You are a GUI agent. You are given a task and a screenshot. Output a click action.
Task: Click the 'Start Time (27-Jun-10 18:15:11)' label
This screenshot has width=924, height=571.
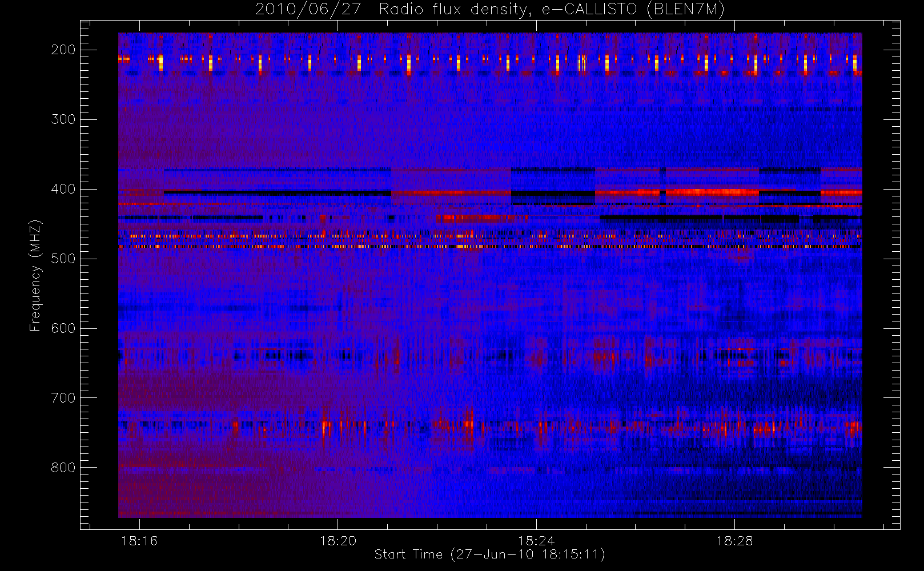click(490, 554)
